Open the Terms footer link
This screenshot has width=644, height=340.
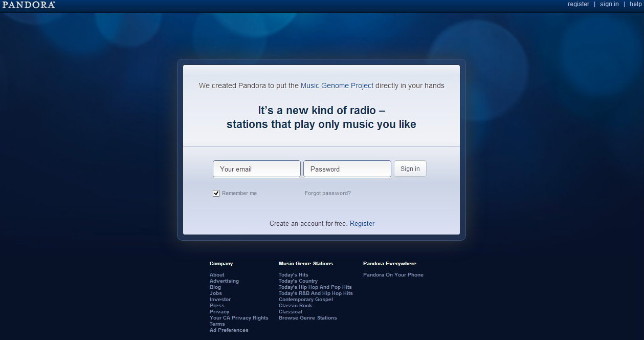click(217, 324)
